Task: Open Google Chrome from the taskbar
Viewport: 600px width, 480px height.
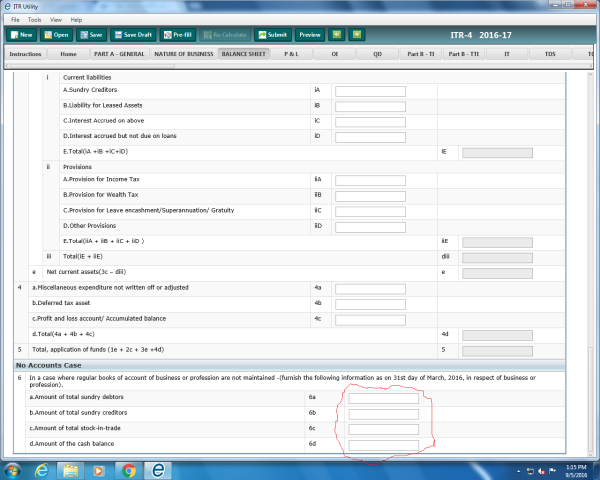Action: pos(129,469)
